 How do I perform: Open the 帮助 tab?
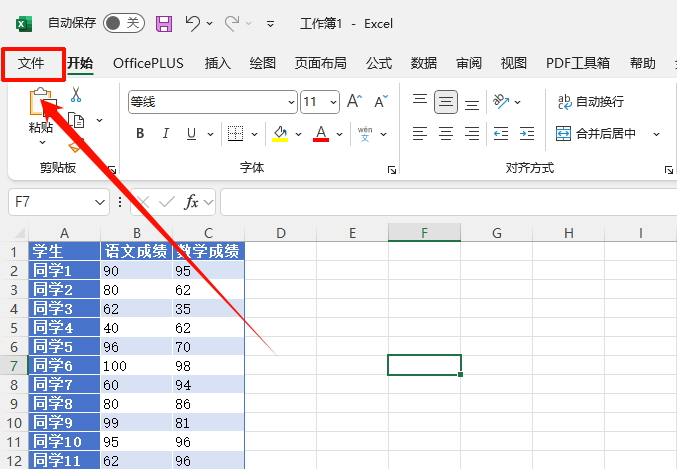coord(642,63)
